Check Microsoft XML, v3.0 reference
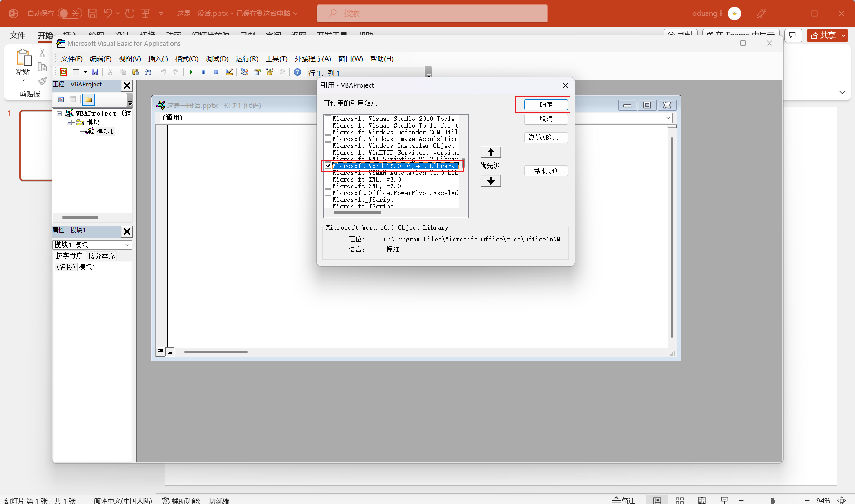 pos(328,179)
